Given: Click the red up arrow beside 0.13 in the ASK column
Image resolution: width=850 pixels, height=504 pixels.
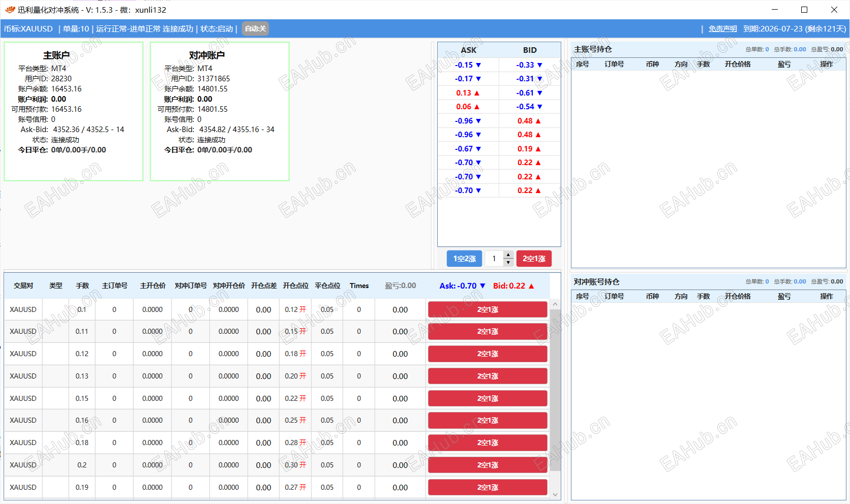Looking at the screenshot, I should click(x=477, y=93).
